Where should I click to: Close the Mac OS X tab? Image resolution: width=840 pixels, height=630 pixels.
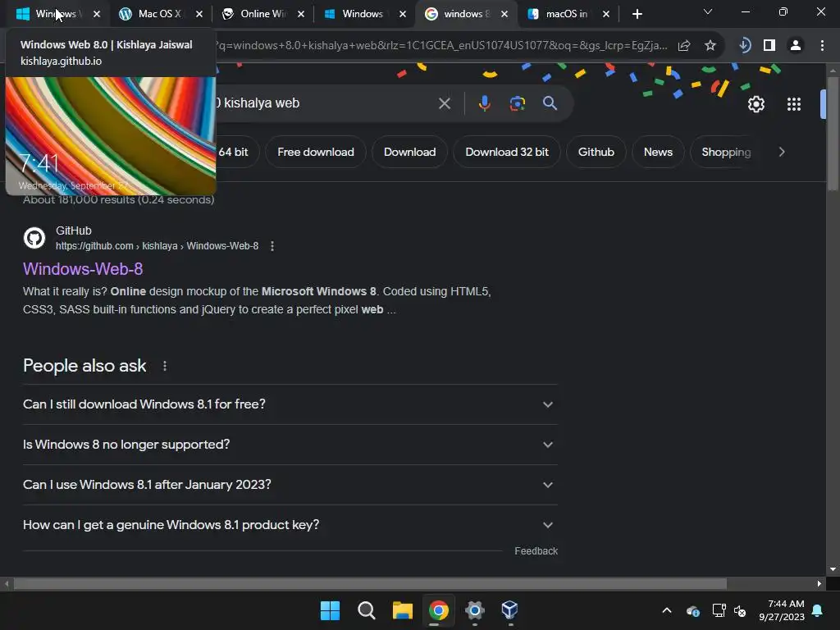[199, 15]
